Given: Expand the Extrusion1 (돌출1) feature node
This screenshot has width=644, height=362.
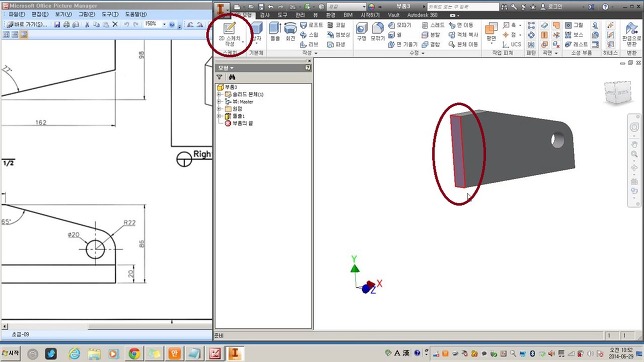Looking at the screenshot, I should click(x=219, y=116).
